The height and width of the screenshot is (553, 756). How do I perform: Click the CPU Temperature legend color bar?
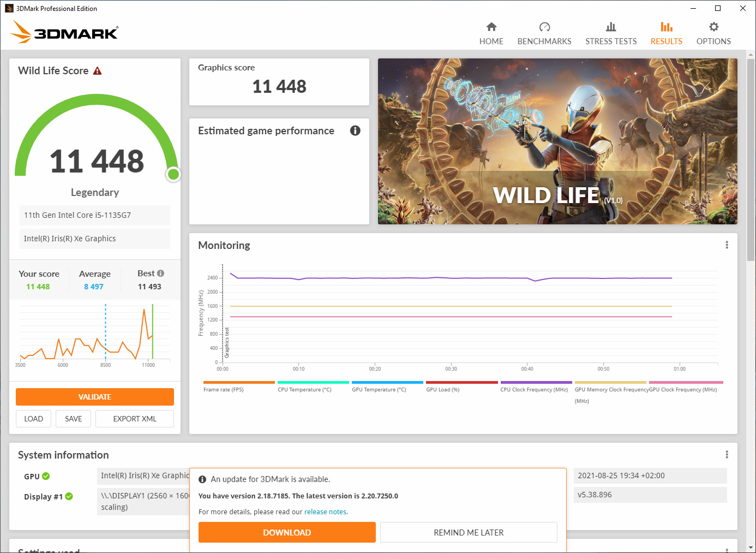coord(313,383)
